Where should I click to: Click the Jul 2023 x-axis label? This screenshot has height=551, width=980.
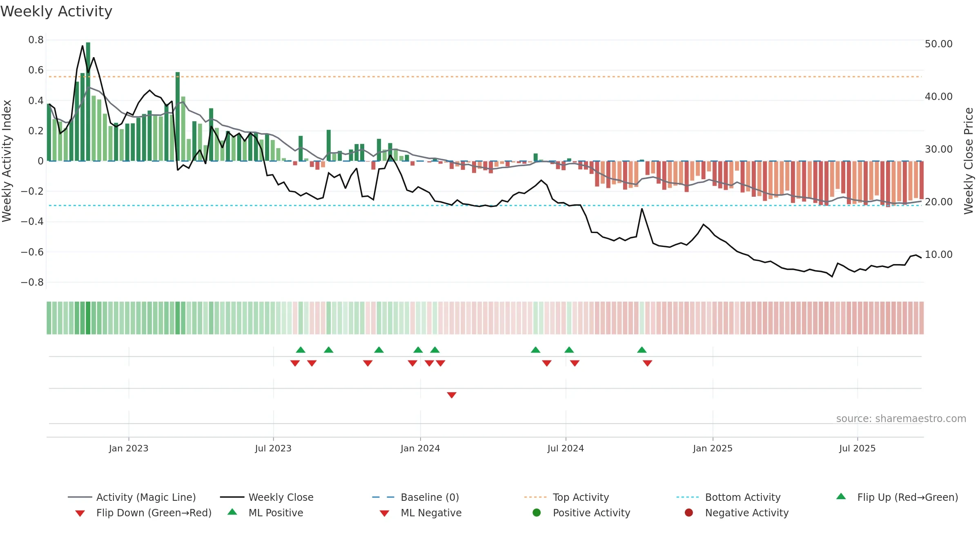click(273, 449)
